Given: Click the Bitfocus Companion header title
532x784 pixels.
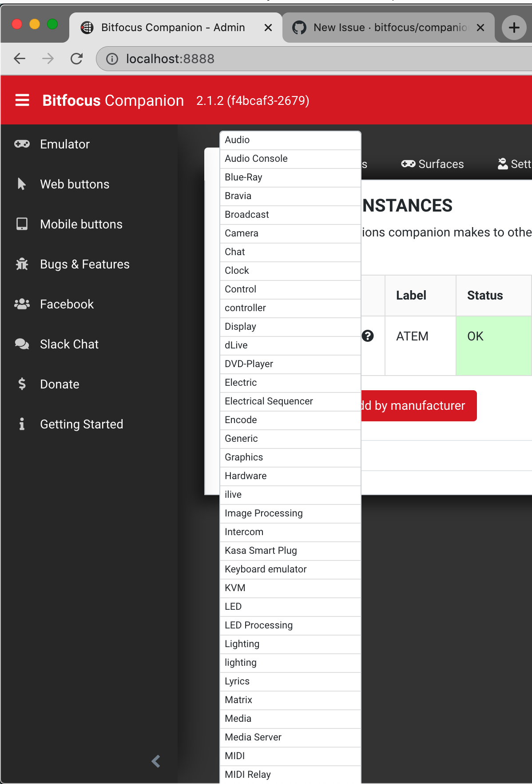Looking at the screenshot, I should (x=113, y=100).
